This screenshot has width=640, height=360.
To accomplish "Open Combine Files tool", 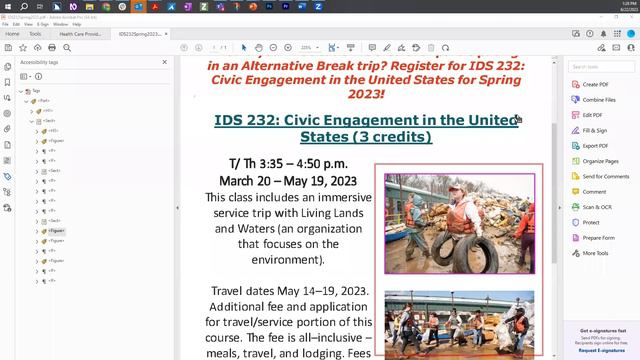I will tap(594, 100).
